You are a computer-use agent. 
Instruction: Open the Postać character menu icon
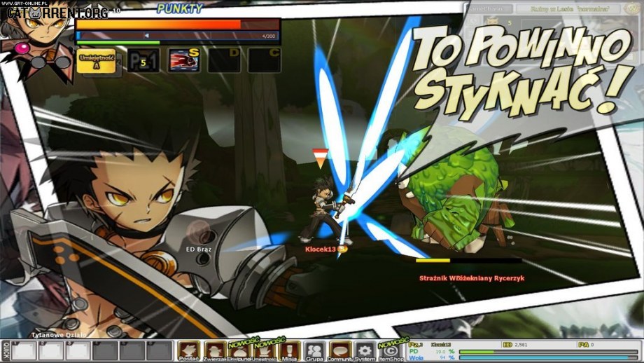coord(188,350)
